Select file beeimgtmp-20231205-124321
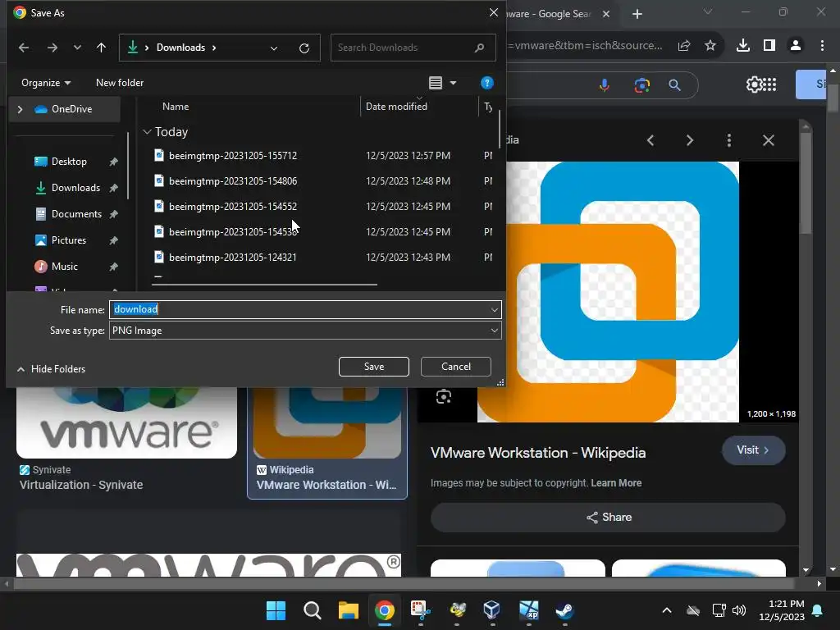Screen dimensions: 840x630 point(232,258)
